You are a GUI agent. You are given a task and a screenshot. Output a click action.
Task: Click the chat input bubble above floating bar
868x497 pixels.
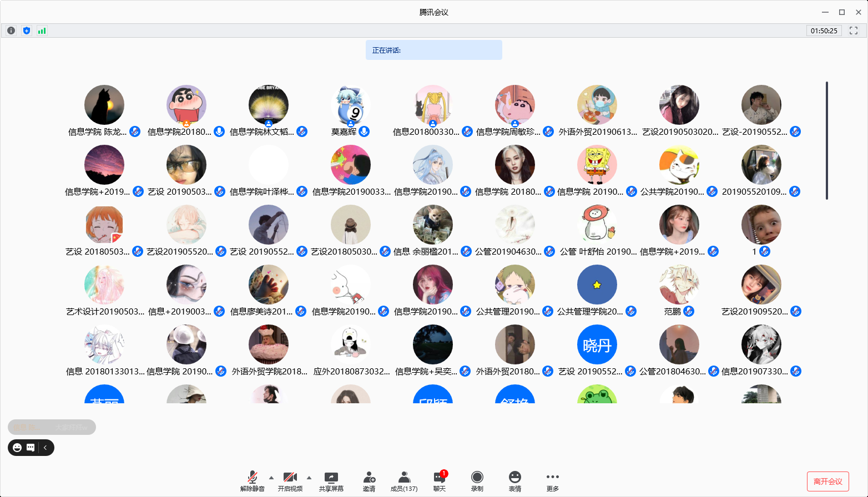pos(52,427)
